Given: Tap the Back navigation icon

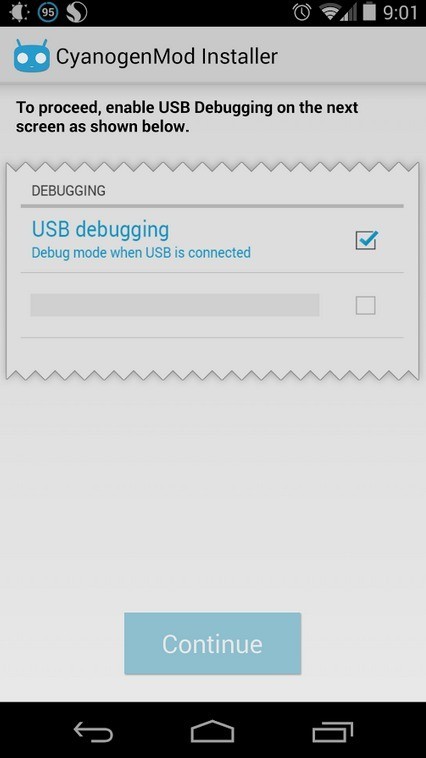Looking at the screenshot, I should (x=93, y=732).
